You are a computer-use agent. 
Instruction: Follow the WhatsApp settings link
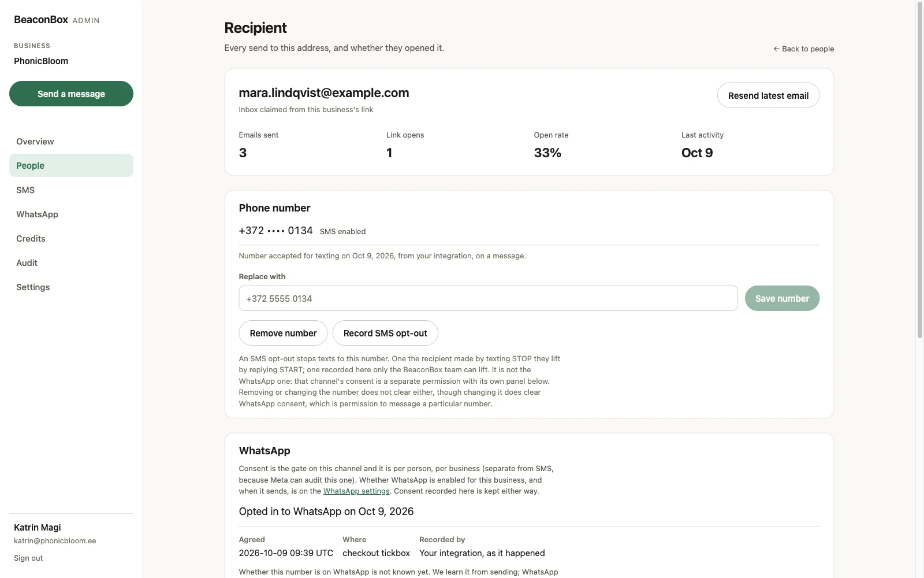pos(356,491)
